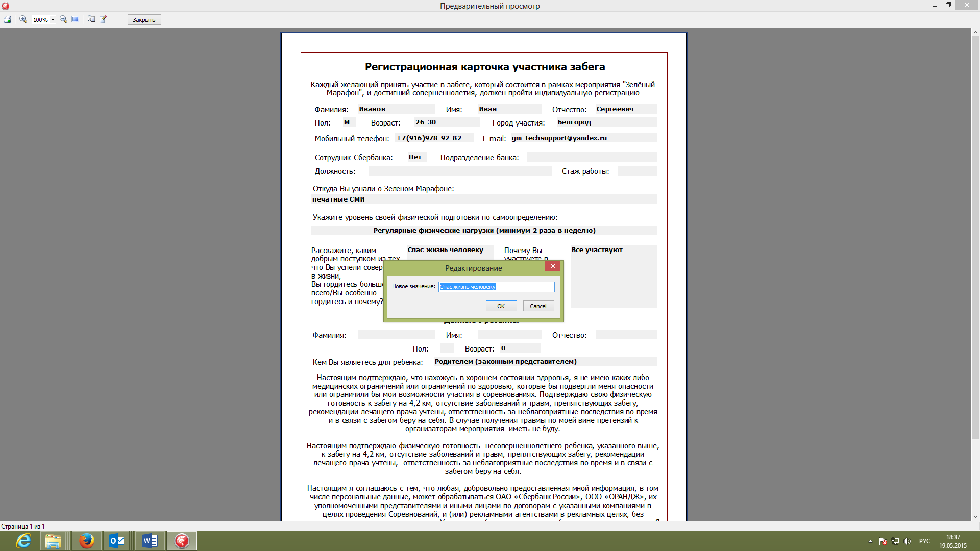This screenshot has height=551, width=980.
Task: Click the Закрыть button in toolbar
Action: [x=144, y=20]
